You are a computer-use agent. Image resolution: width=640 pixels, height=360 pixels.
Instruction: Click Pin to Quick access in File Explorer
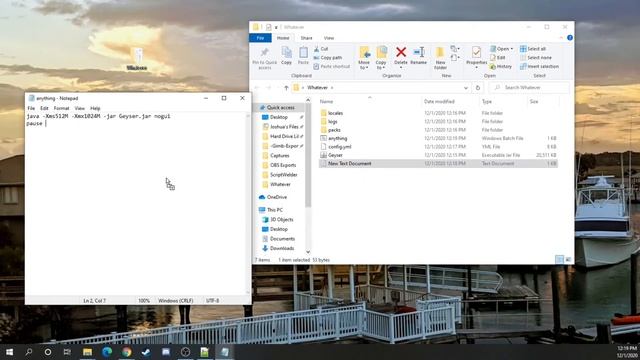click(264, 58)
